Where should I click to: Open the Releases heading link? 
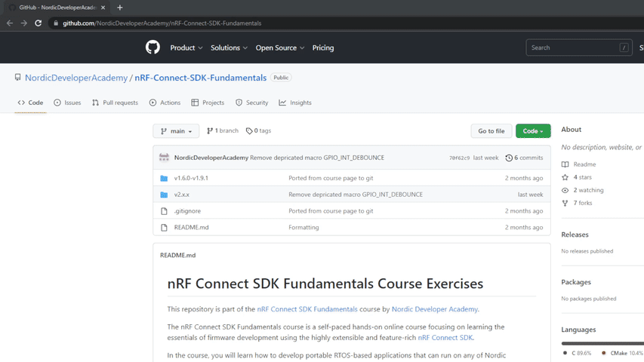point(575,235)
